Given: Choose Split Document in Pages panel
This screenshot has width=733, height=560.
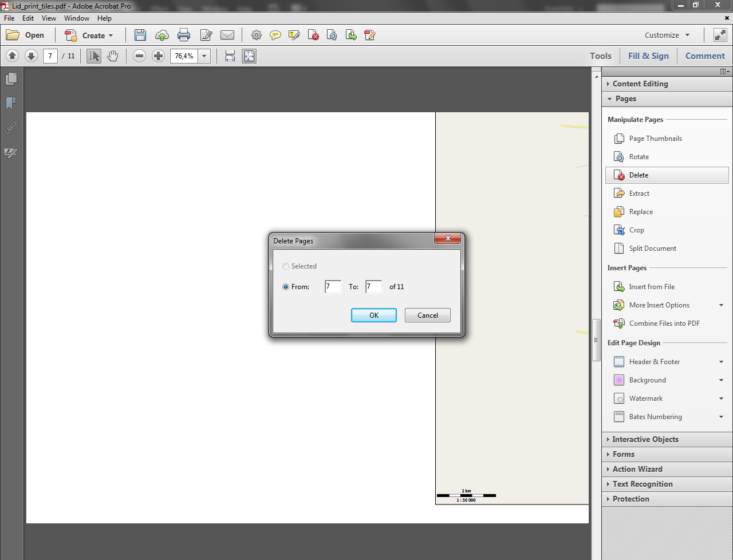Looking at the screenshot, I should pos(652,249).
